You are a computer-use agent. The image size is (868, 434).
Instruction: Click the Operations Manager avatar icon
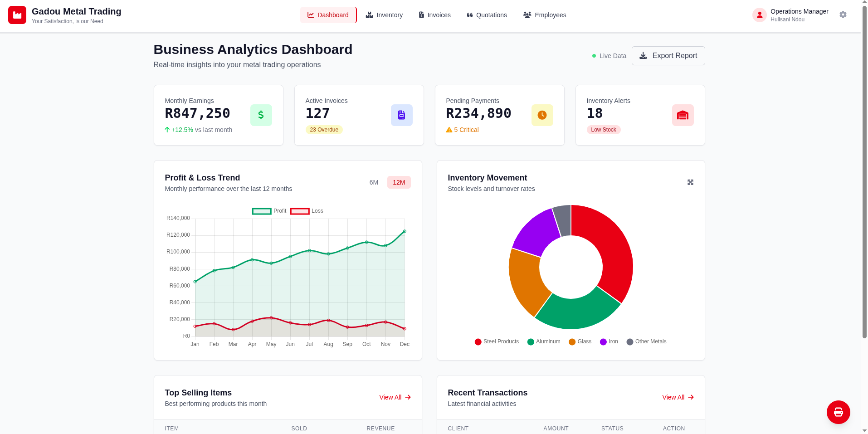pyautogui.click(x=759, y=15)
